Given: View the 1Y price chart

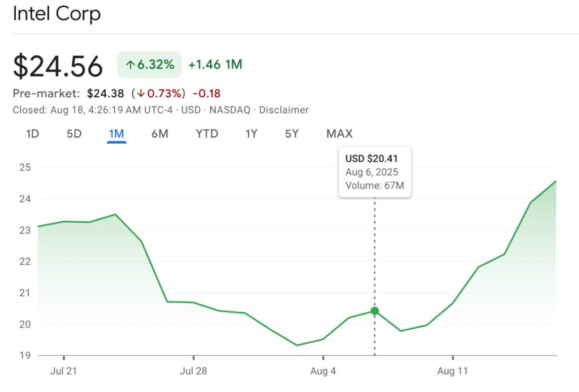Looking at the screenshot, I should pos(251,133).
